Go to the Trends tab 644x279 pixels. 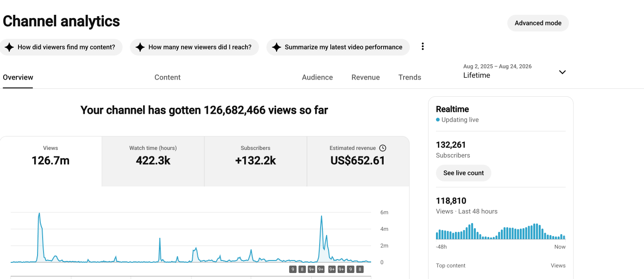410,77
